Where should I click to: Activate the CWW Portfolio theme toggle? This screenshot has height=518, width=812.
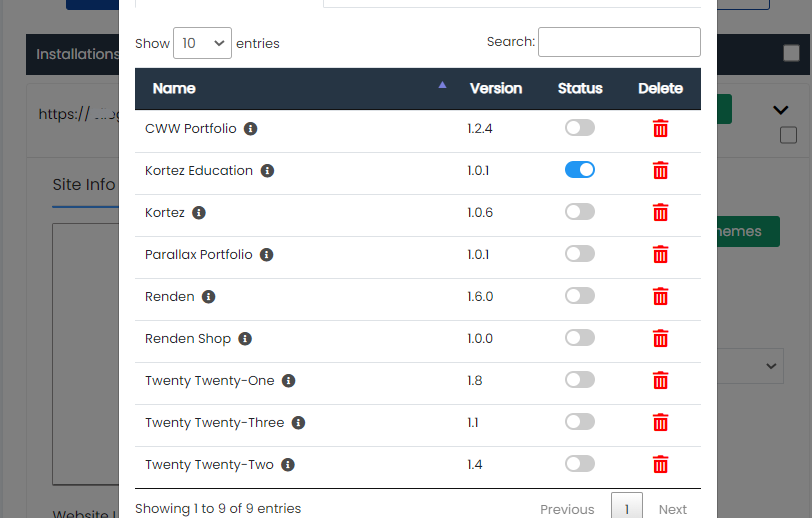[580, 127]
